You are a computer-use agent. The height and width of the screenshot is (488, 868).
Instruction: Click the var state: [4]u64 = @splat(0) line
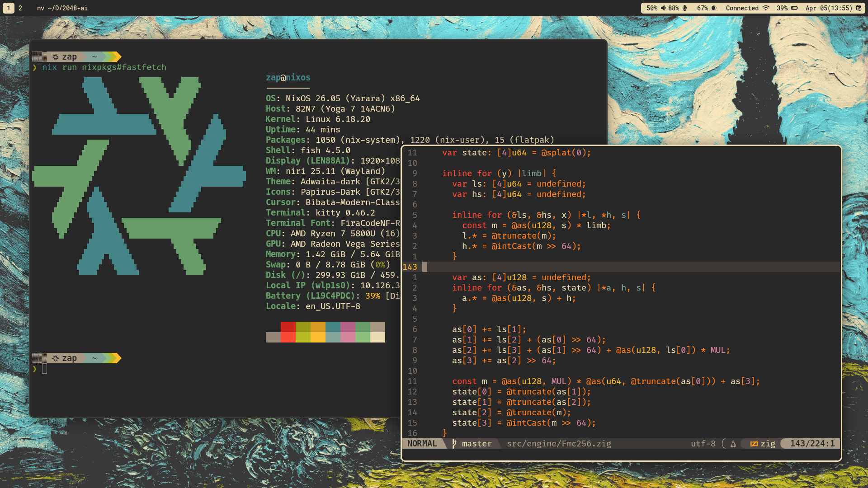[517, 153]
